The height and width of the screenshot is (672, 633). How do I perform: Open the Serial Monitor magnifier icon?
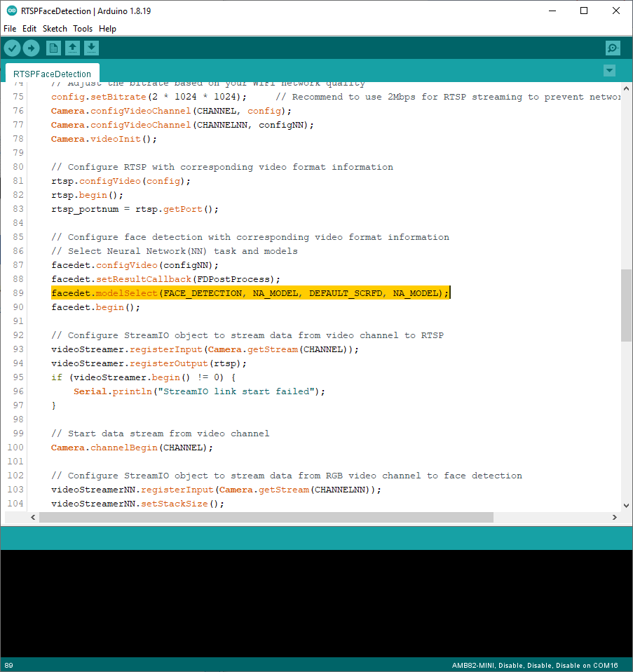pos(613,48)
